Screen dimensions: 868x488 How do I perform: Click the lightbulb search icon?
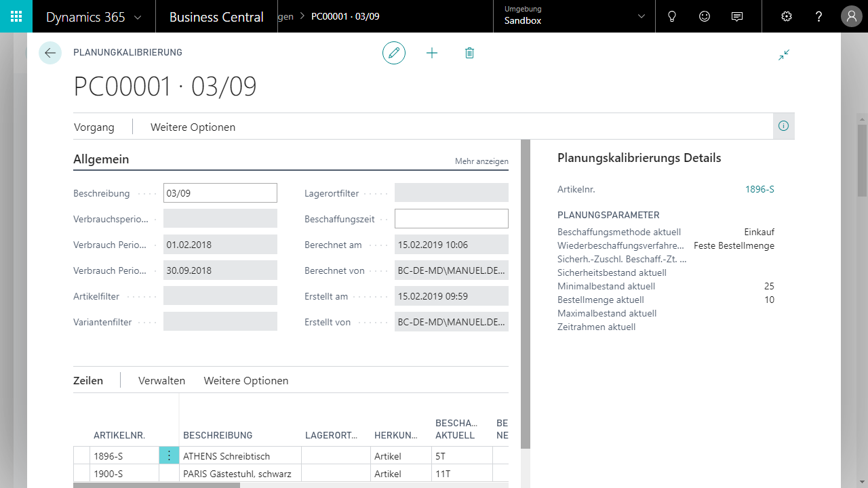pos(672,16)
